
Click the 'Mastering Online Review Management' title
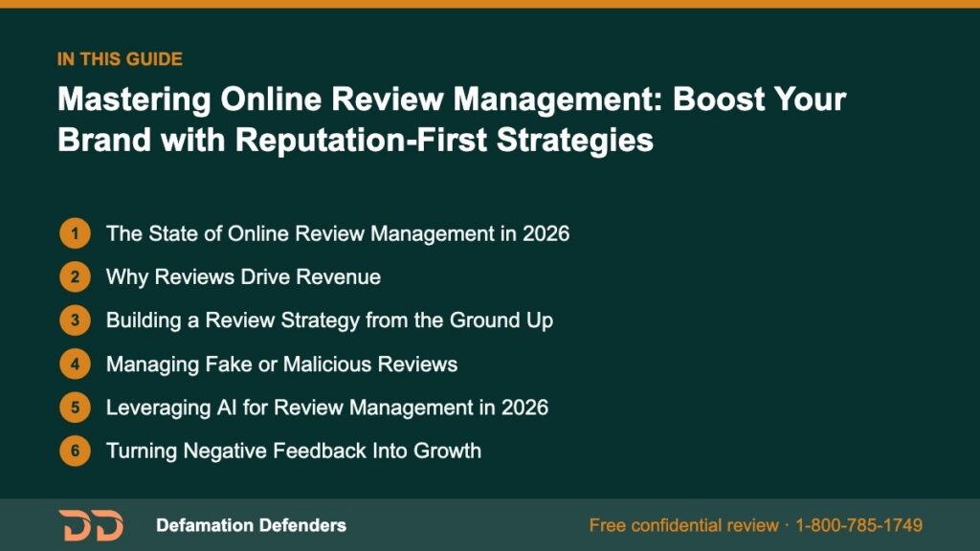(452, 119)
